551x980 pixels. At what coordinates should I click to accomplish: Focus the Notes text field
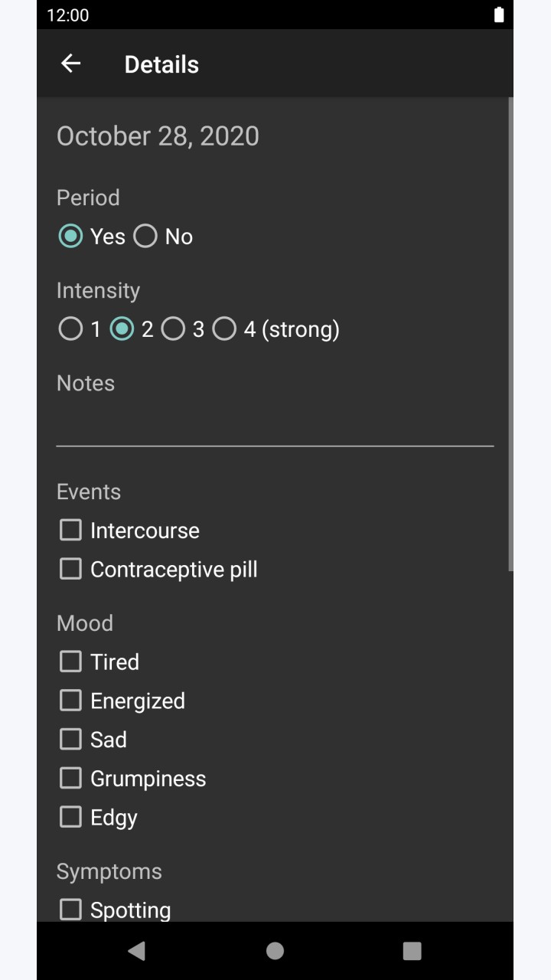coord(275,425)
